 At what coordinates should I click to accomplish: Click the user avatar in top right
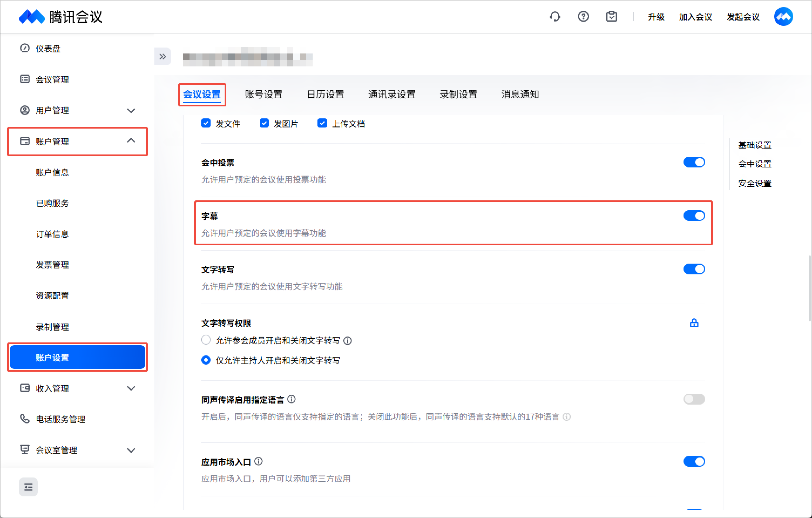[783, 16]
